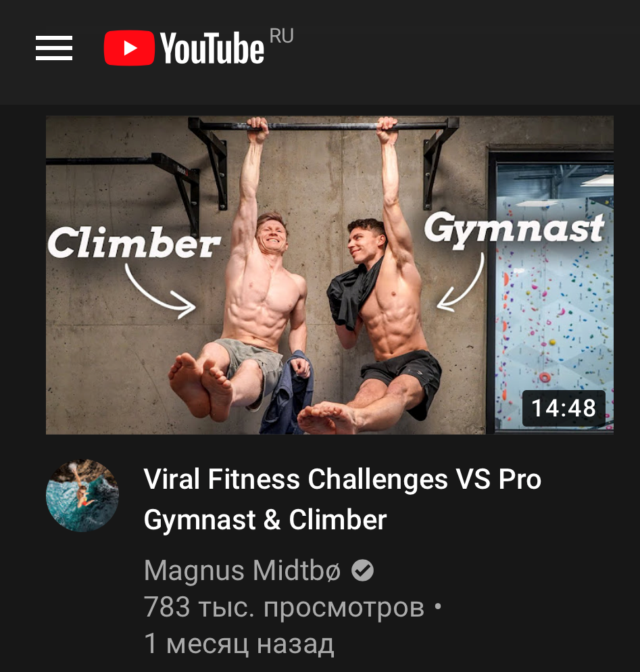Click the Gymnast label in thumbnail
Viewport: 640px width, 672px height.
[x=514, y=229]
